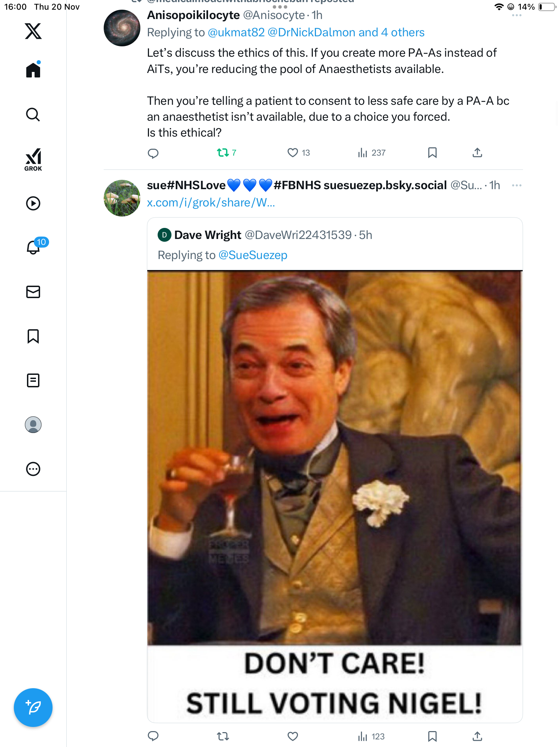Undo repost on Anisopoikilocyte's post
Viewport: 560px width, 747px height.
pyautogui.click(x=223, y=153)
